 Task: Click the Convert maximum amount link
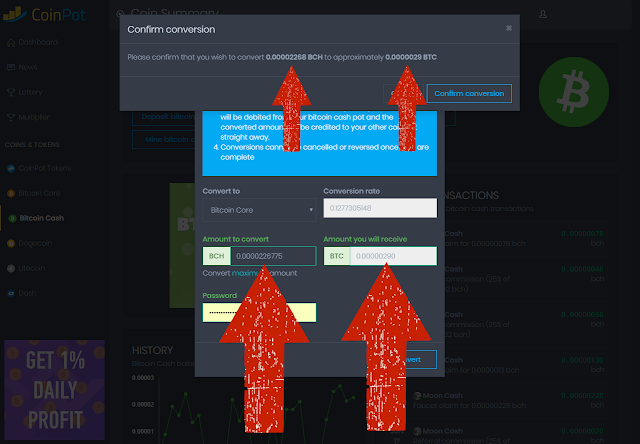click(x=245, y=273)
